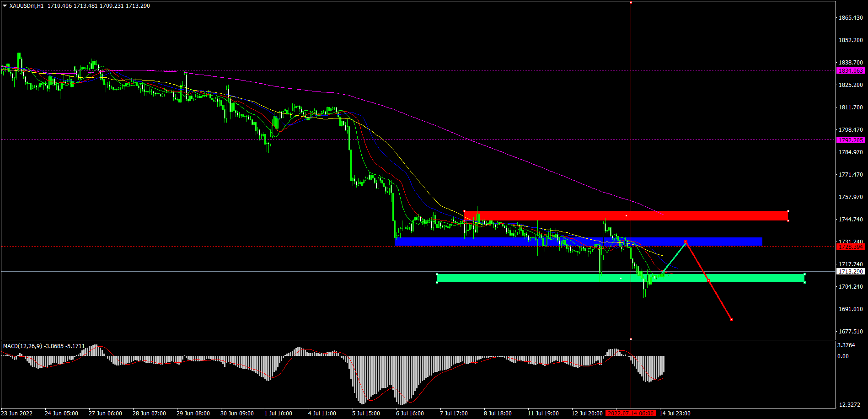Click price scale value 1838.700
The image size is (868, 419).
851,63
